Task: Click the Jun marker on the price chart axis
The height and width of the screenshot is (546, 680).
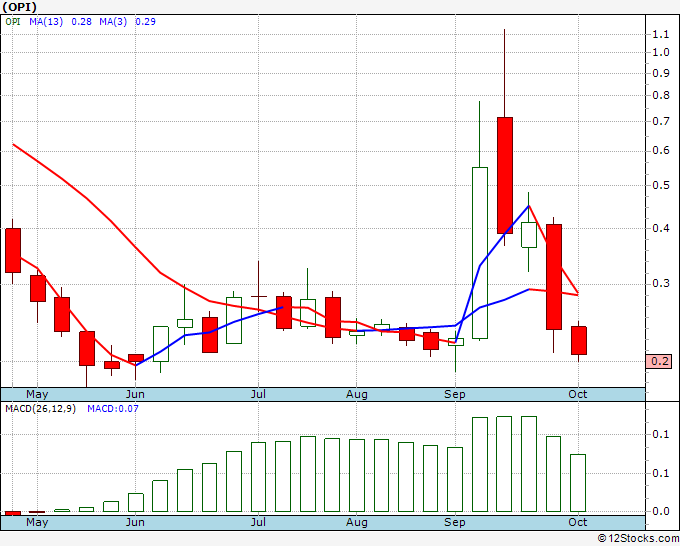Action: pyautogui.click(x=135, y=394)
